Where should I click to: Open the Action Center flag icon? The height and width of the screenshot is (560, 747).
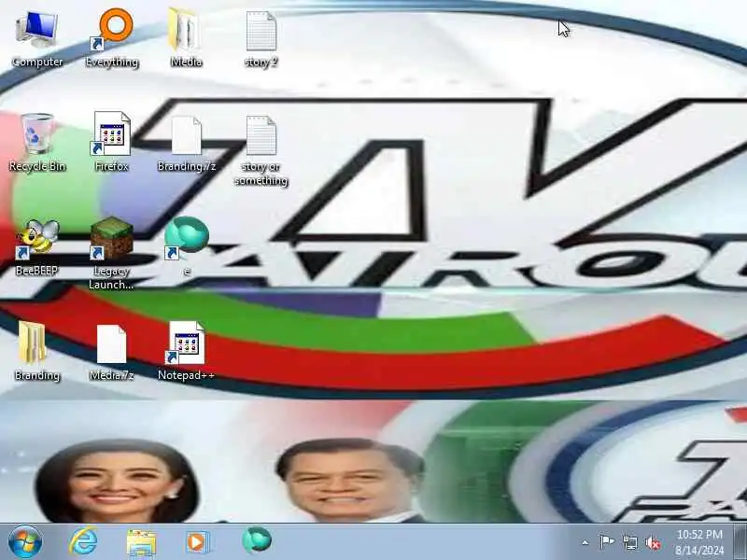coord(606,542)
